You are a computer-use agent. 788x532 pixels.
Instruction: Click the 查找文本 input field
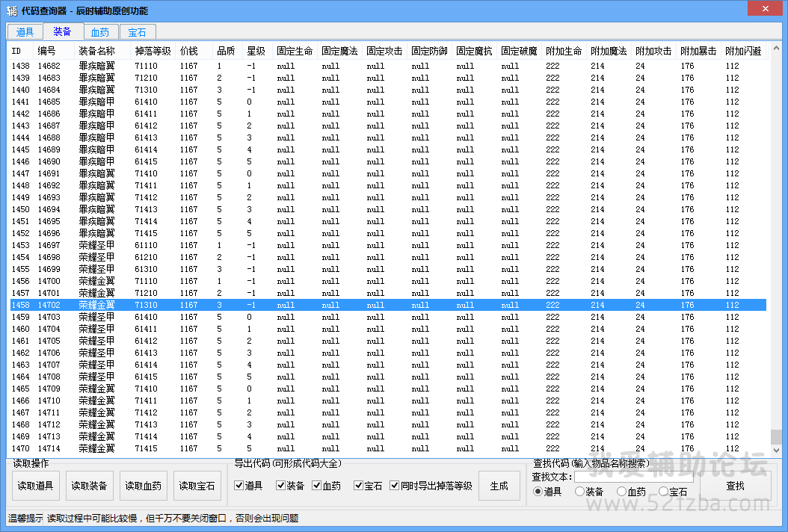632,477
